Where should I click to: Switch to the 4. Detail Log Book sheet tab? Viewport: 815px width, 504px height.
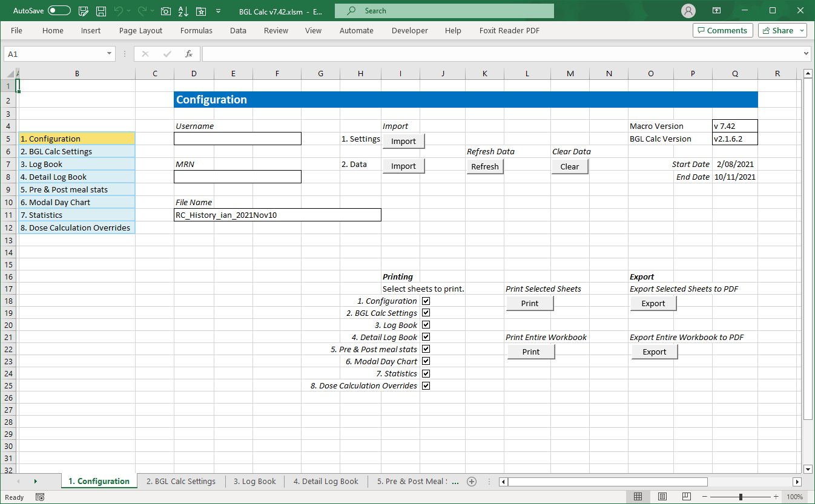point(326,482)
